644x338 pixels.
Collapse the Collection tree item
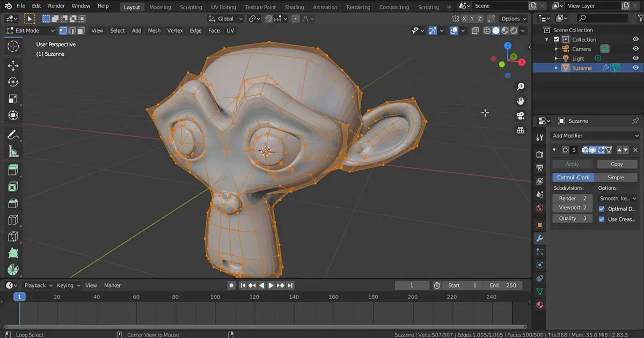click(x=547, y=39)
